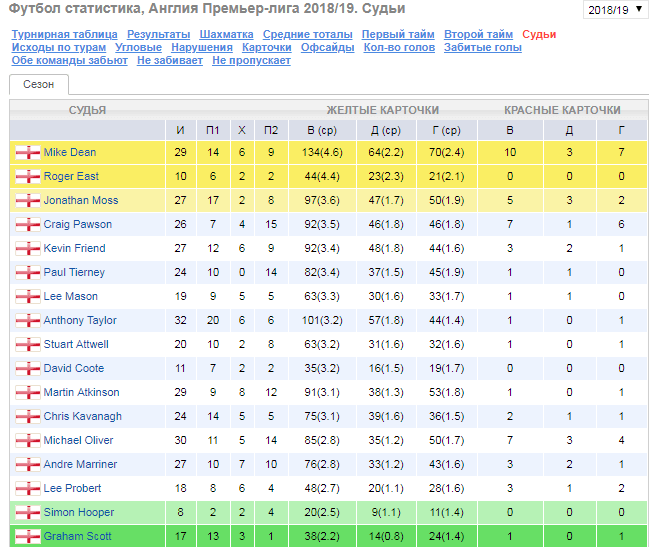654x547 pixels.
Task: Open Не забивает link
Action: [x=170, y=60]
